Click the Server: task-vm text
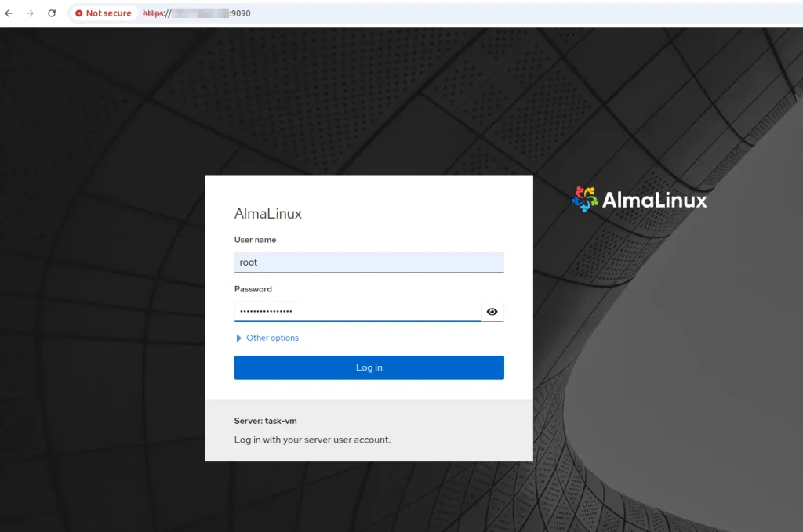 coord(265,421)
